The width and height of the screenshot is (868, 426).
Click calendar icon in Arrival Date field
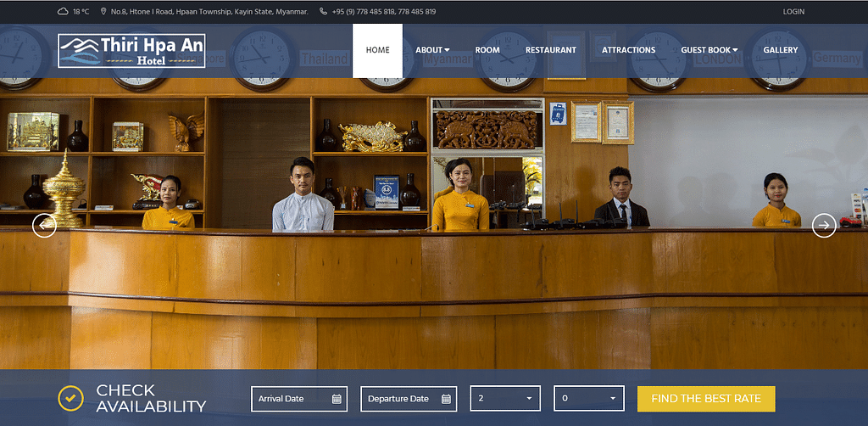click(337, 399)
